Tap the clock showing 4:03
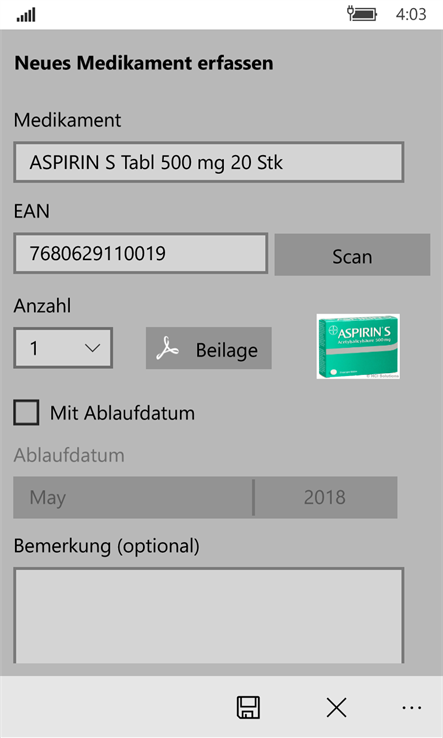The height and width of the screenshot is (738, 443). click(x=411, y=14)
